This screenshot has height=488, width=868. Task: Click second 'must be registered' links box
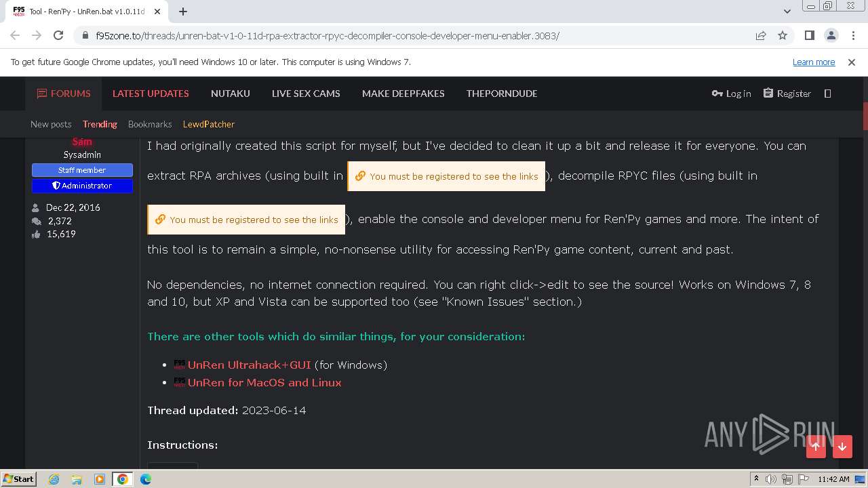click(x=246, y=220)
